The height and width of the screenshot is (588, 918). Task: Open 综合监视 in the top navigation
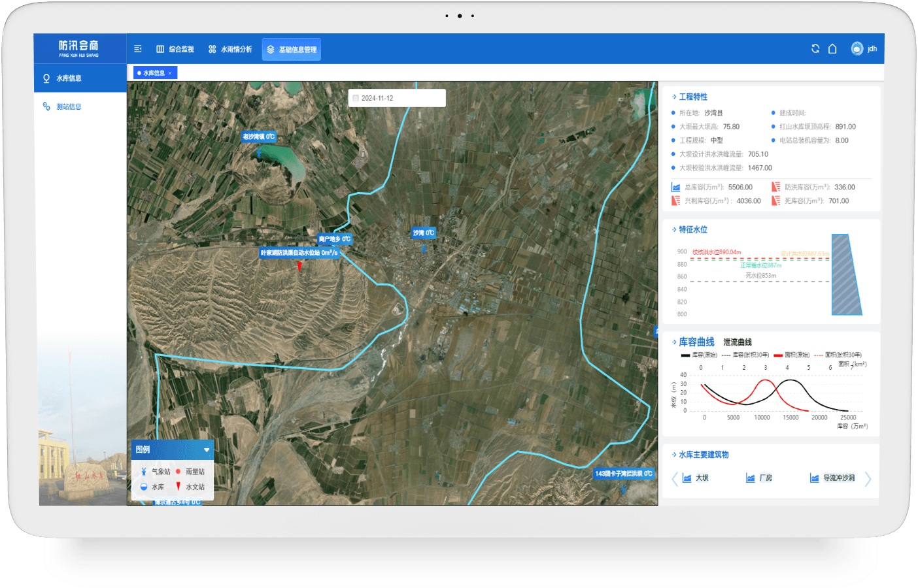coord(175,49)
